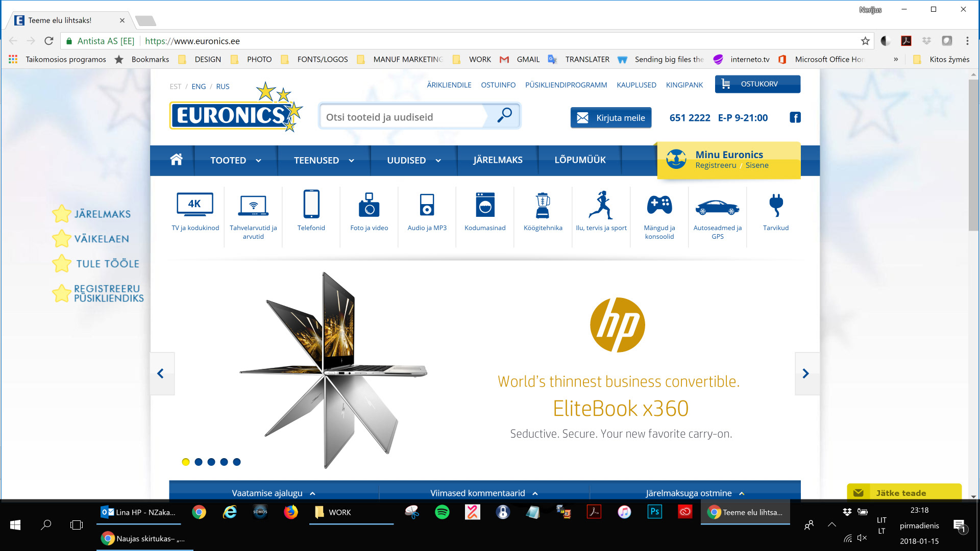Screen dimensions: 980x551
Task: Open KAUPLUSED in the top menu
Action: (x=636, y=85)
